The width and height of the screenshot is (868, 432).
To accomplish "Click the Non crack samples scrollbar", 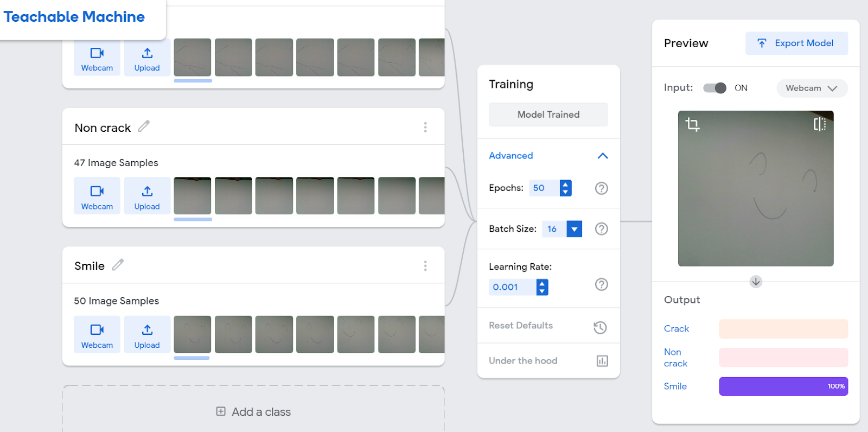I will pyautogui.click(x=193, y=219).
